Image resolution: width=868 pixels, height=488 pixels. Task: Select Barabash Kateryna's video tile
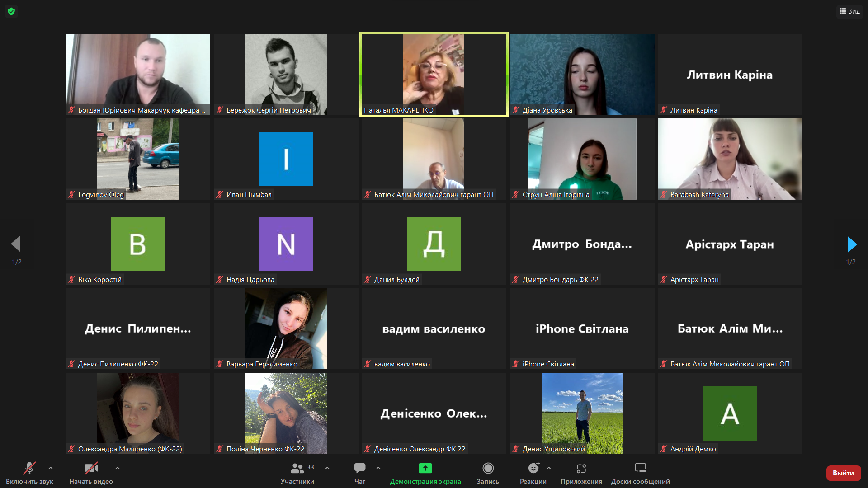pos(730,159)
